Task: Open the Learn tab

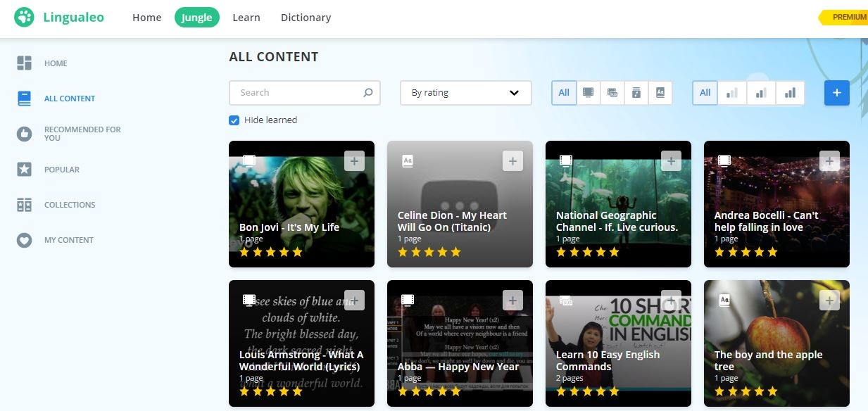Action: [246, 18]
